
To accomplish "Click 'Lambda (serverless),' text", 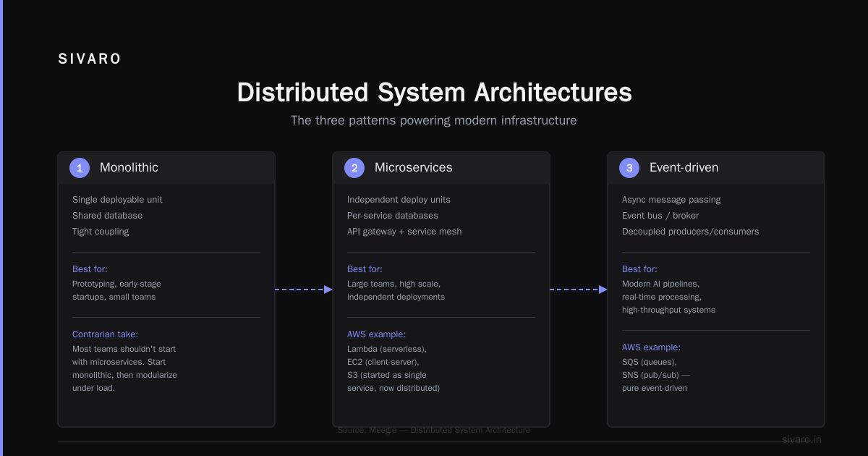I will (x=387, y=349).
